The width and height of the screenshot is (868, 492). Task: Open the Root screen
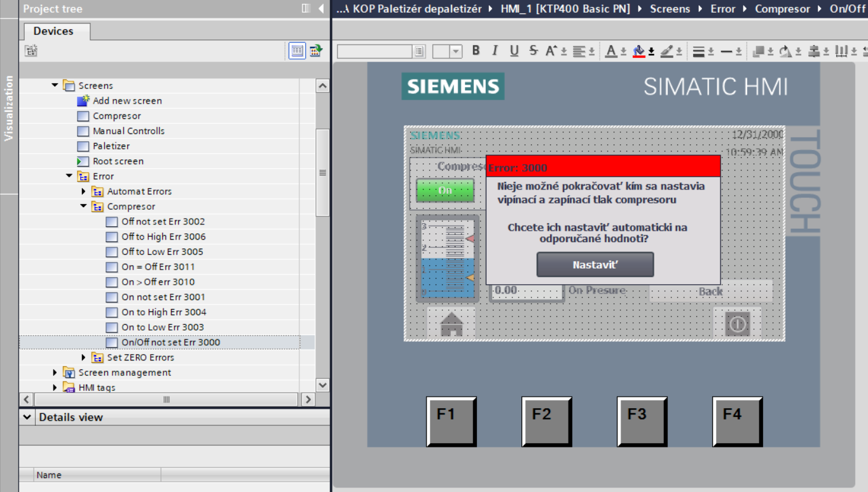coord(118,161)
